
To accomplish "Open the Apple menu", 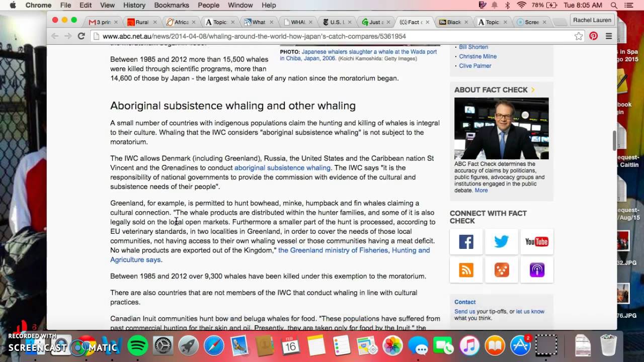I will pos(13,5).
